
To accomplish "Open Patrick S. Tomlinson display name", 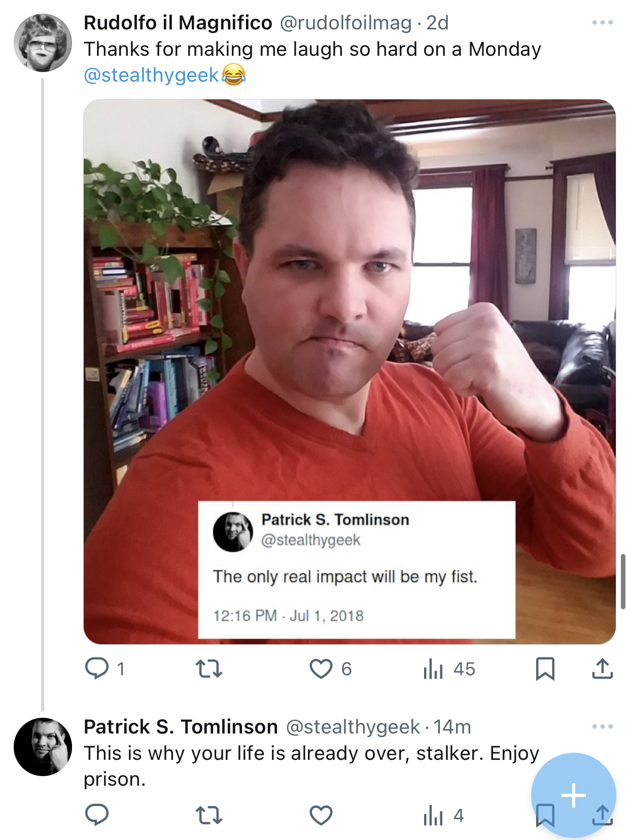I will point(181,727).
